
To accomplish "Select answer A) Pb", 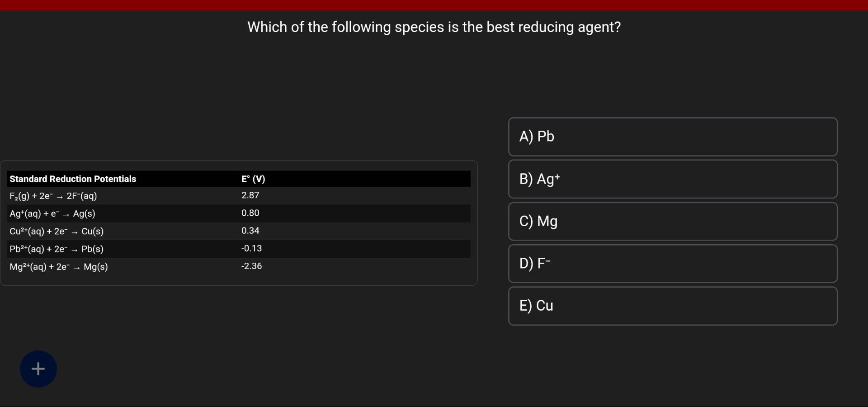I will pos(672,137).
